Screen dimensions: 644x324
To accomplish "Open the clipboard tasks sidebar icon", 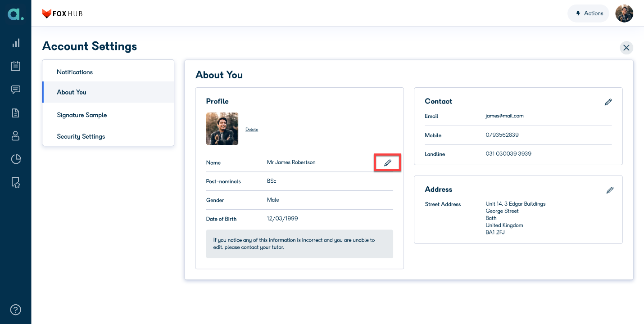I will pos(16,66).
